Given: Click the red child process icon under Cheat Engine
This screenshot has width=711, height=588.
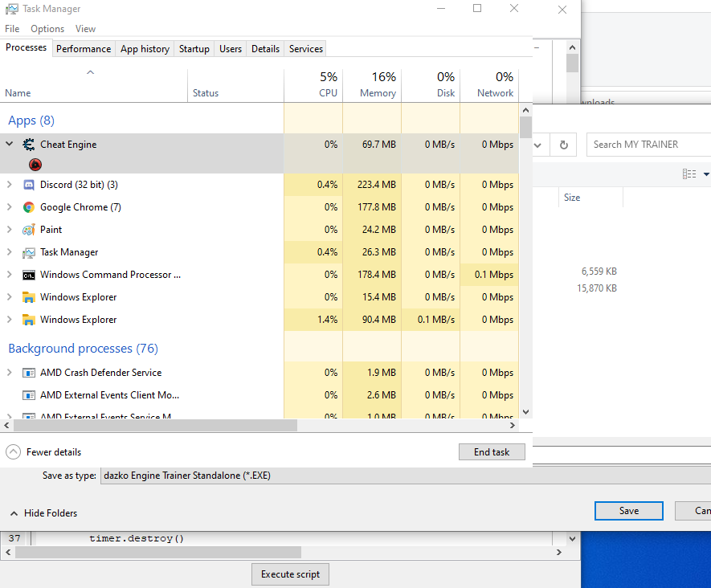Looking at the screenshot, I should pos(35,164).
